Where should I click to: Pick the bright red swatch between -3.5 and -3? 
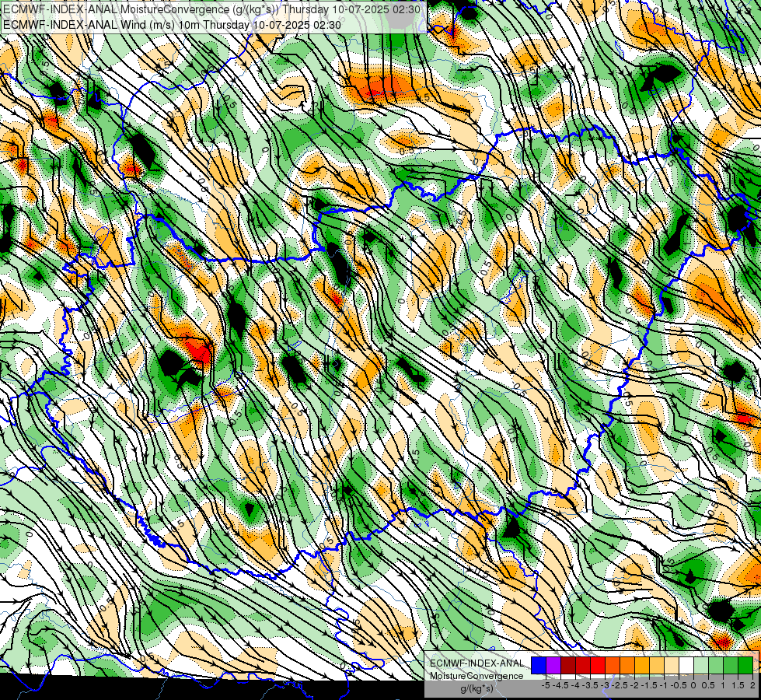tap(598, 666)
